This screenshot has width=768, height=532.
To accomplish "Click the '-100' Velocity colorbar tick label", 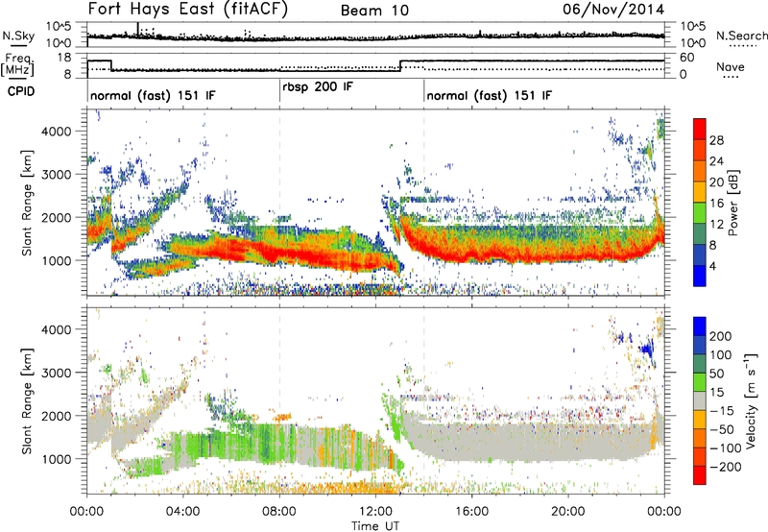I will tap(726, 448).
